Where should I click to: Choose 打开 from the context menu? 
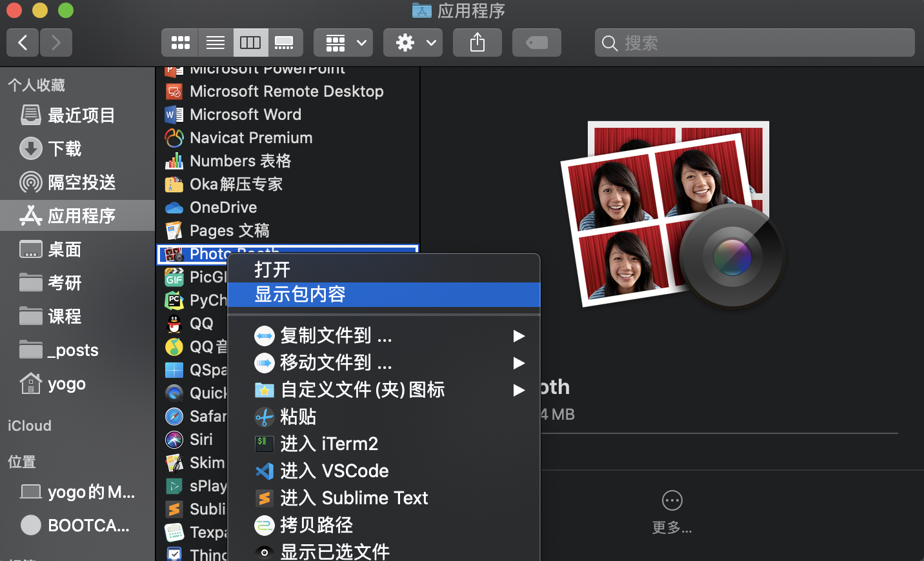384,270
